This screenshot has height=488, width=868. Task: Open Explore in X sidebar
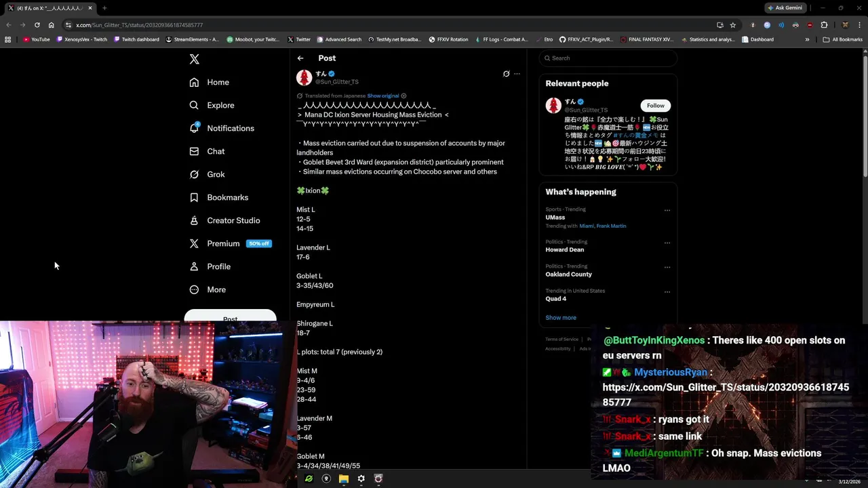click(x=212, y=105)
